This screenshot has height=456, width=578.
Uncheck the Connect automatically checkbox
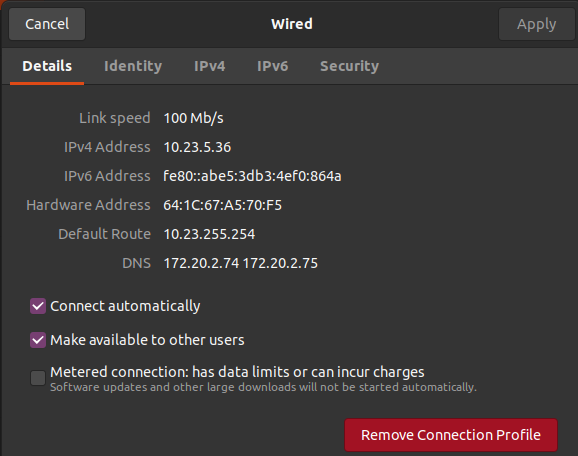38,306
